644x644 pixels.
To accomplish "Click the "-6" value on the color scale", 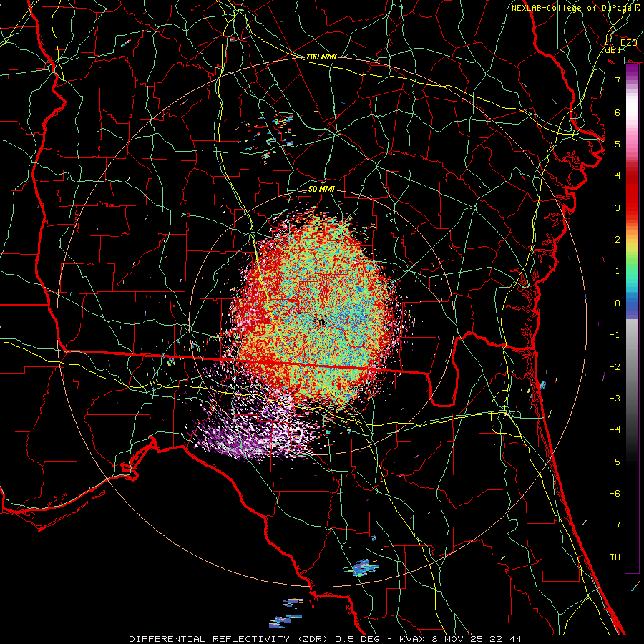I will click(615, 494).
